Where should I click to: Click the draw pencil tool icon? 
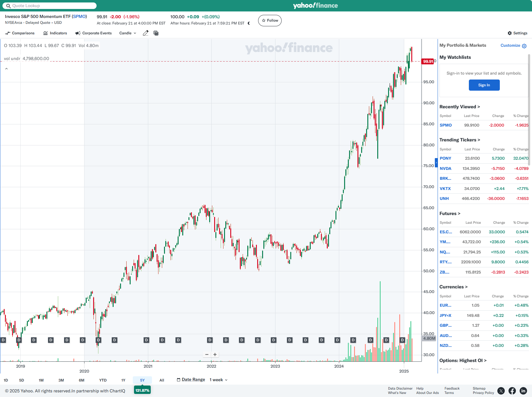pyautogui.click(x=145, y=33)
